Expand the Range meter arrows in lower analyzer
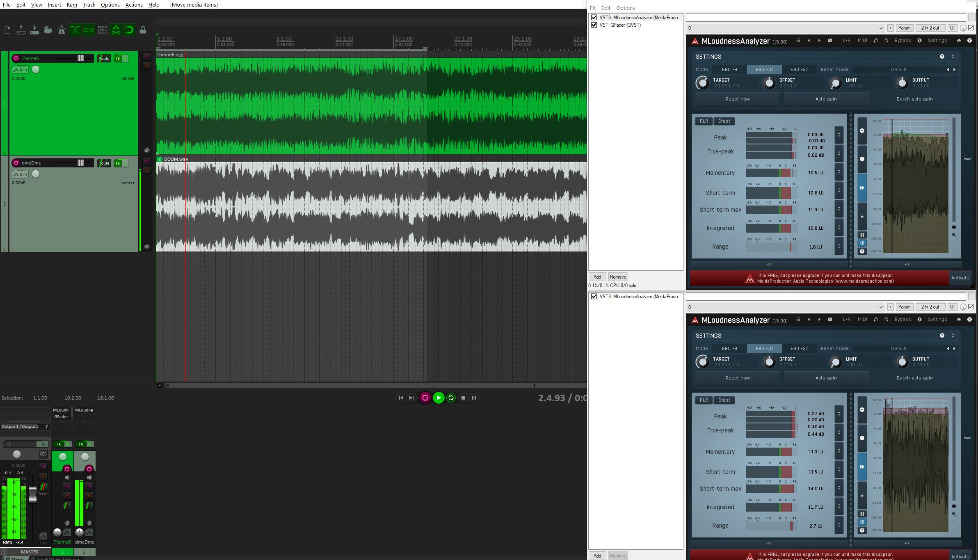 coord(839,525)
